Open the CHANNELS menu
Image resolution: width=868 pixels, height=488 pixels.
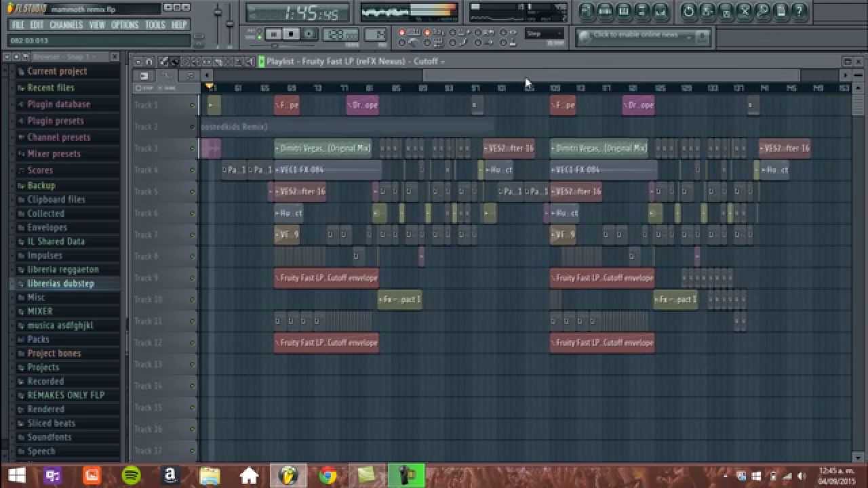click(x=66, y=25)
